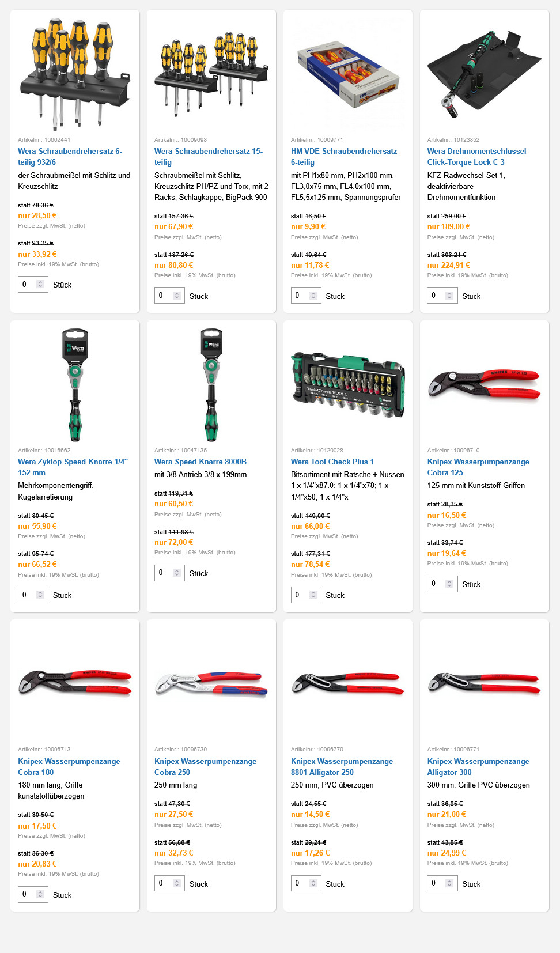The height and width of the screenshot is (953, 560).
Task: Click quantity field for Wera Speed-Knarre 8000B
Action: [169, 573]
